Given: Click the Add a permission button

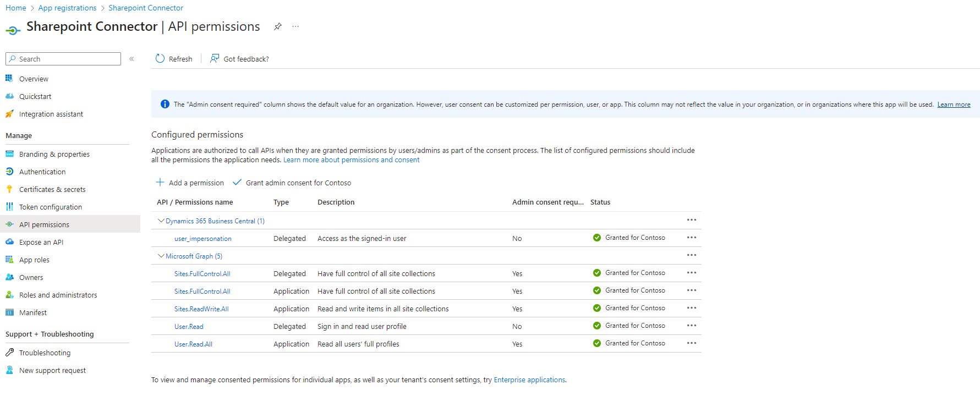Looking at the screenshot, I should [x=190, y=183].
